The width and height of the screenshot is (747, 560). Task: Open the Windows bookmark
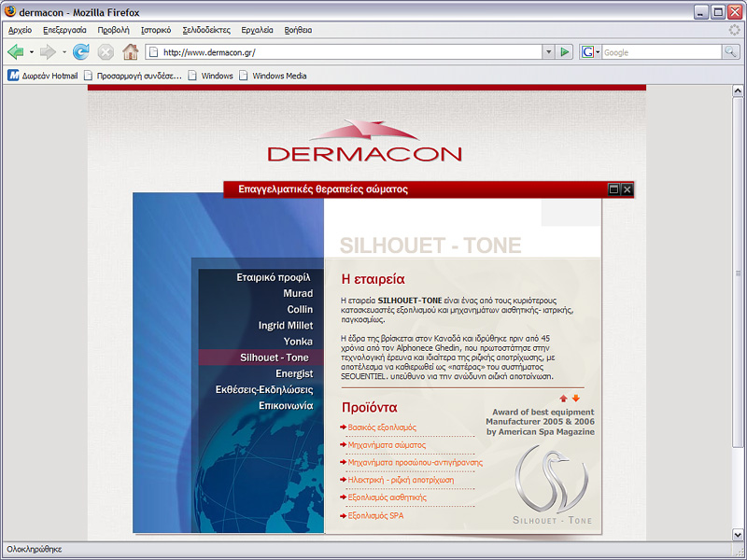tap(211, 76)
